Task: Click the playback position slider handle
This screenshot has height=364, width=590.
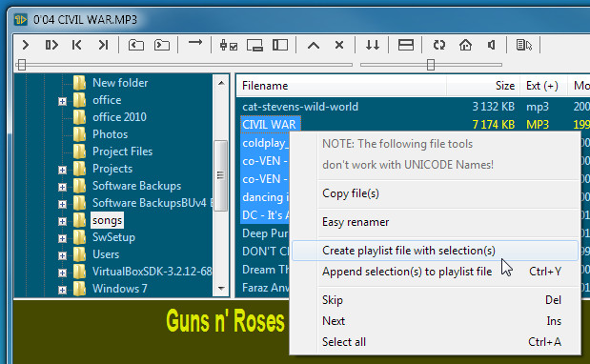Action: pos(22,65)
